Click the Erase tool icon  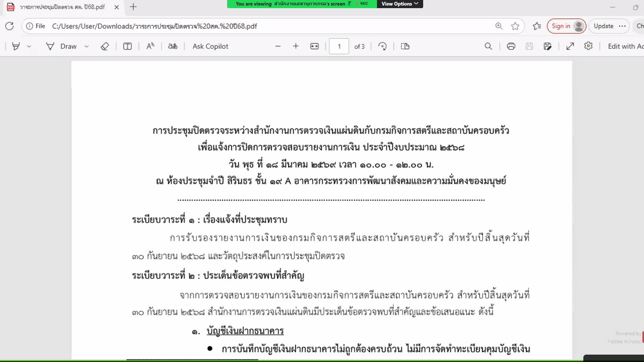[x=105, y=46]
